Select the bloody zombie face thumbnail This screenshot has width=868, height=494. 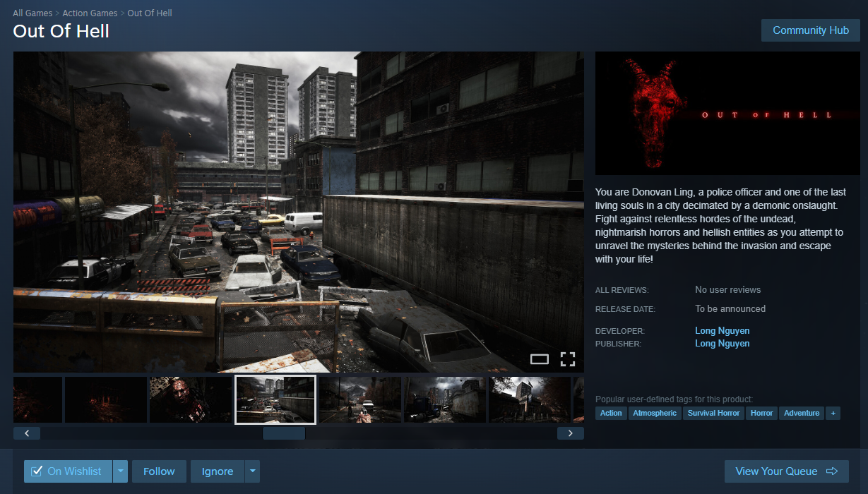(191, 399)
